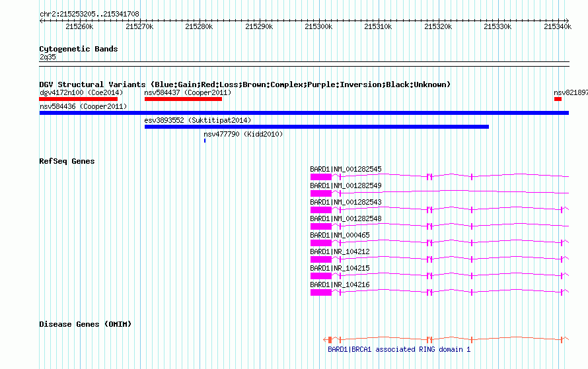Select the magenta exon block of NR_104215
Screen dimensions: 588x369
click(321, 276)
